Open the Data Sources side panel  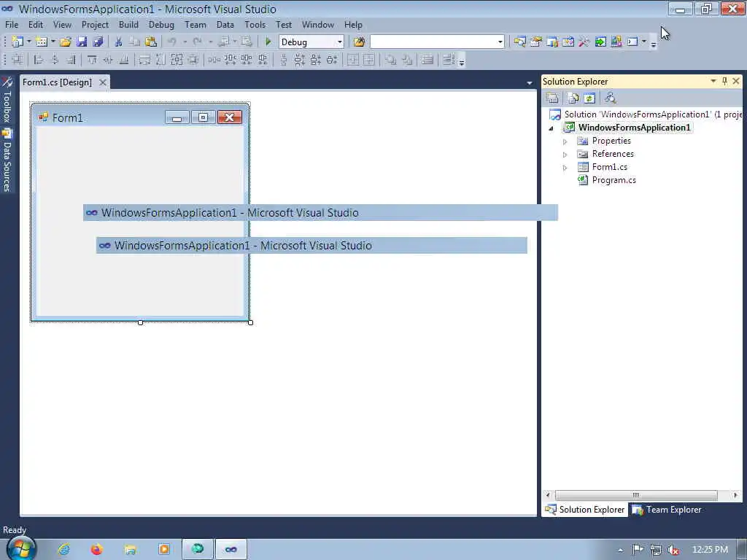pyautogui.click(x=7, y=160)
